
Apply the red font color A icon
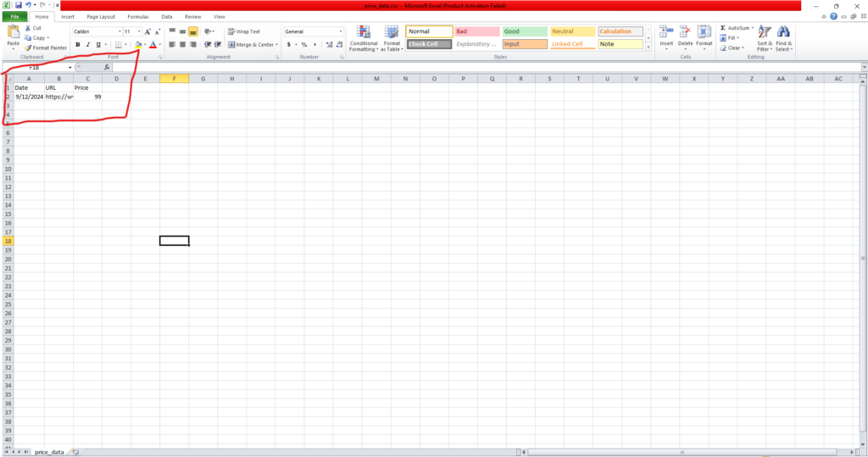[153, 44]
